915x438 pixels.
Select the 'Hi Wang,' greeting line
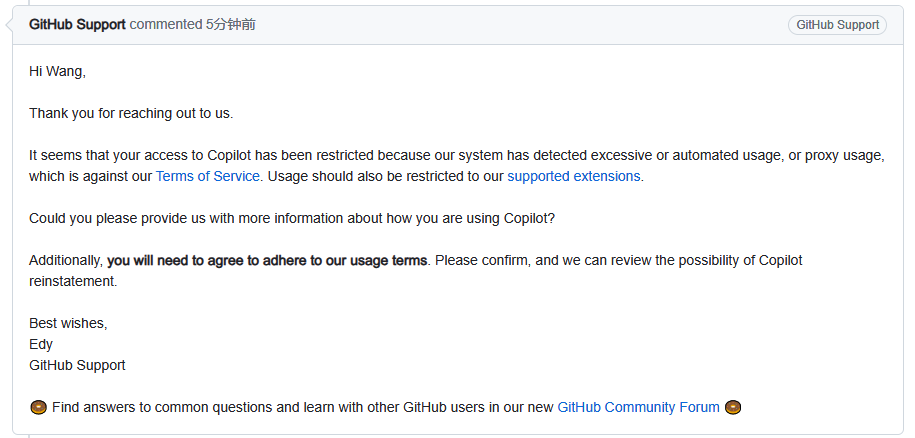[x=57, y=71]
